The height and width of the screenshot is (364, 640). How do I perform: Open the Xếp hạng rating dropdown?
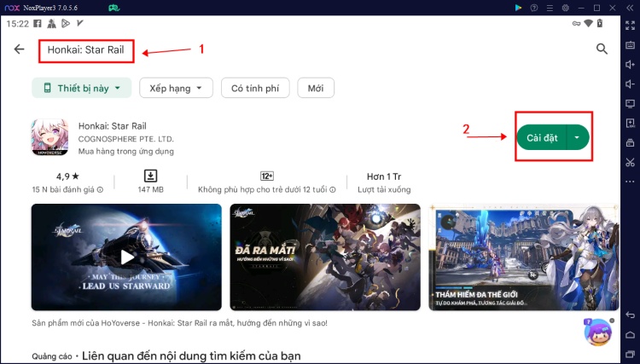176,88
